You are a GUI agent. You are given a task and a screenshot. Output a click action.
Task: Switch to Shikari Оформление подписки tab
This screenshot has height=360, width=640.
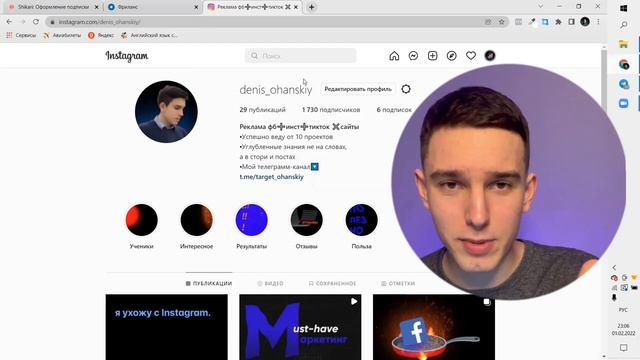click(52, 7)
